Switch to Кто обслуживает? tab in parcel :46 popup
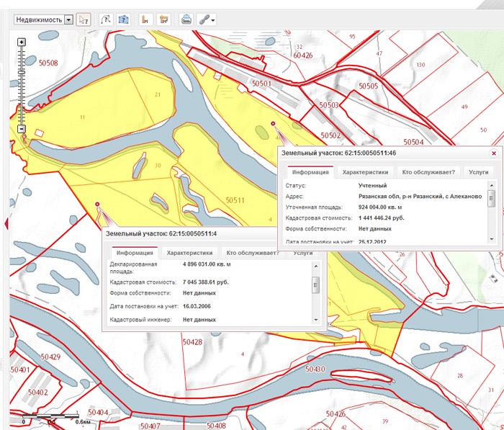 click(x=428, y=172)
